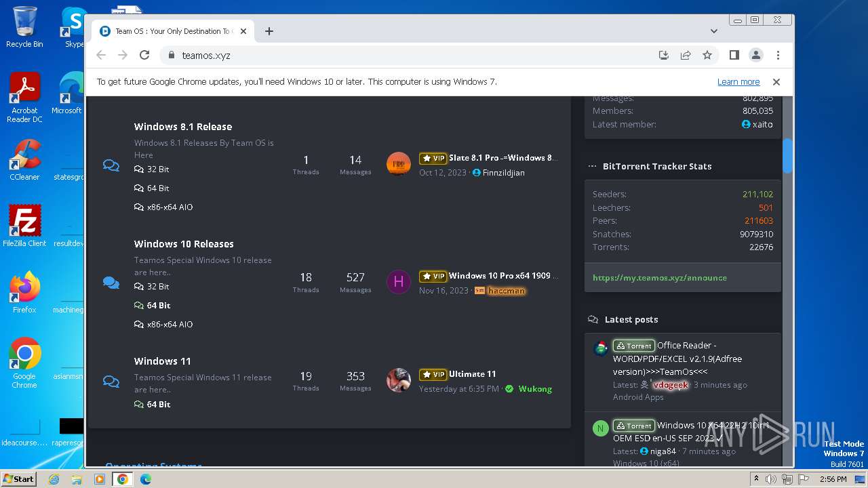This screenshot has height=488, width=868.
Task: Click the Recycle Bin desktop icon
Action: [24, 27]
